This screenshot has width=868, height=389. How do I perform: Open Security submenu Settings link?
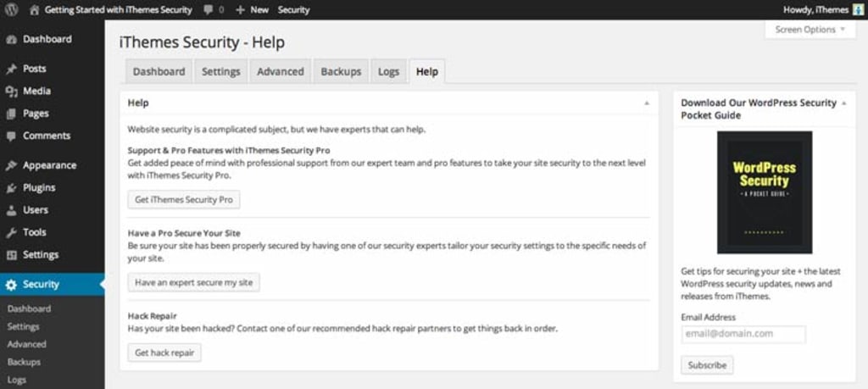click(23, 326)
